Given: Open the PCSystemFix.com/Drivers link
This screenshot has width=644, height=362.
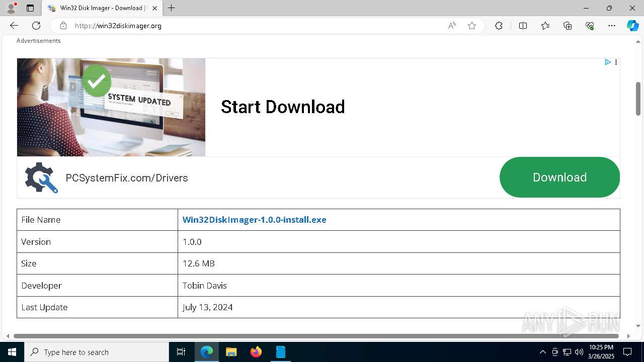Looking at the screenshot, I should [127, 178].
